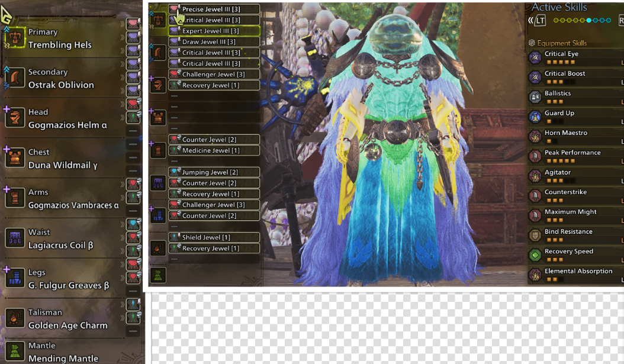Click the Agitator skill icon
The height and width of the screenshot is (364, 624).
535,176
